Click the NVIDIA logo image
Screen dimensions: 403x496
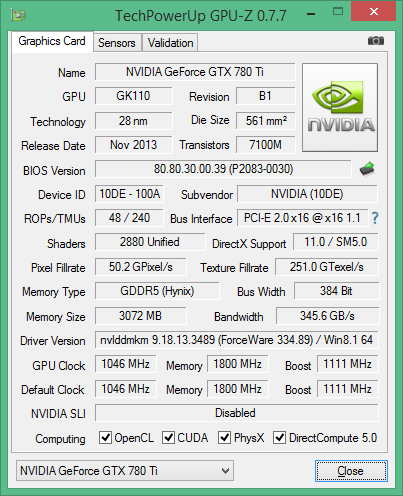[340, 107]
